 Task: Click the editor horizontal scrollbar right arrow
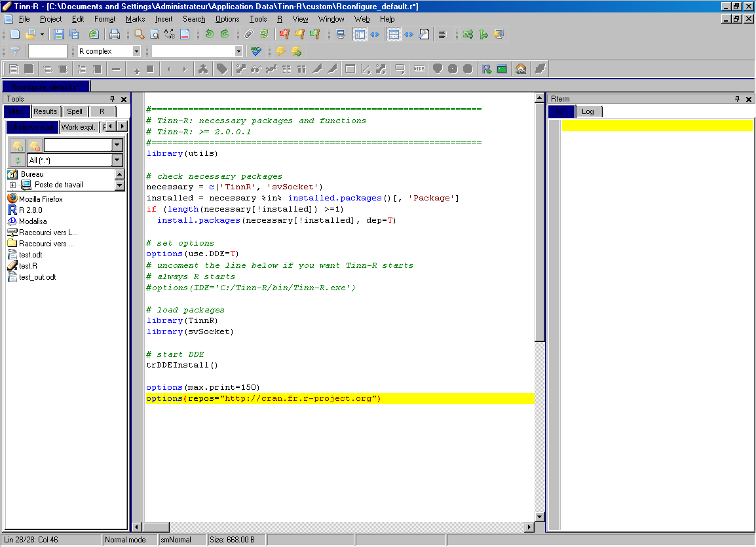(x=529, y=527)
